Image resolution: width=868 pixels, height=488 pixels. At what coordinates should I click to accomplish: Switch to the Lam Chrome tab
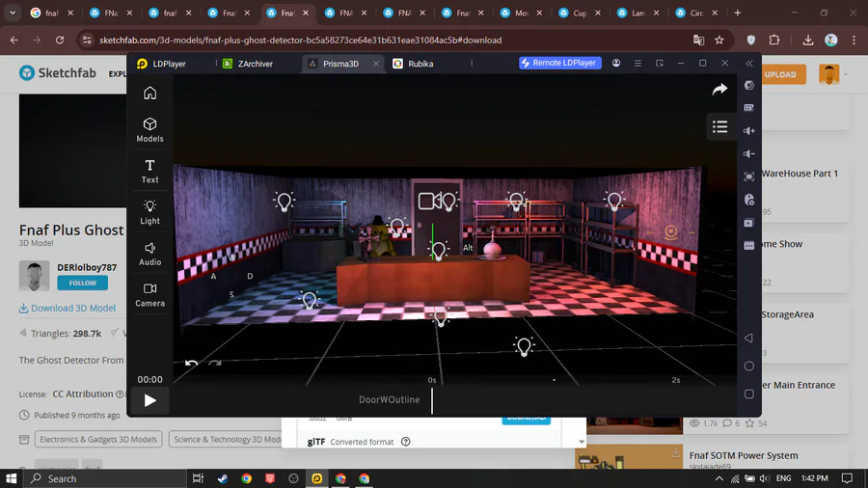click(638, 13)
